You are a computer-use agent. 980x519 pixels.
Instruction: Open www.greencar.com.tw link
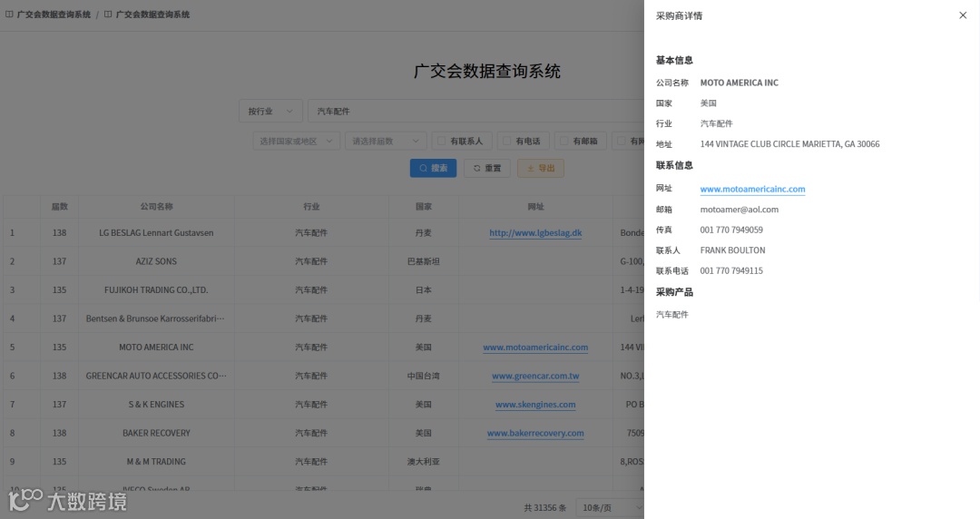click(535, 376)
